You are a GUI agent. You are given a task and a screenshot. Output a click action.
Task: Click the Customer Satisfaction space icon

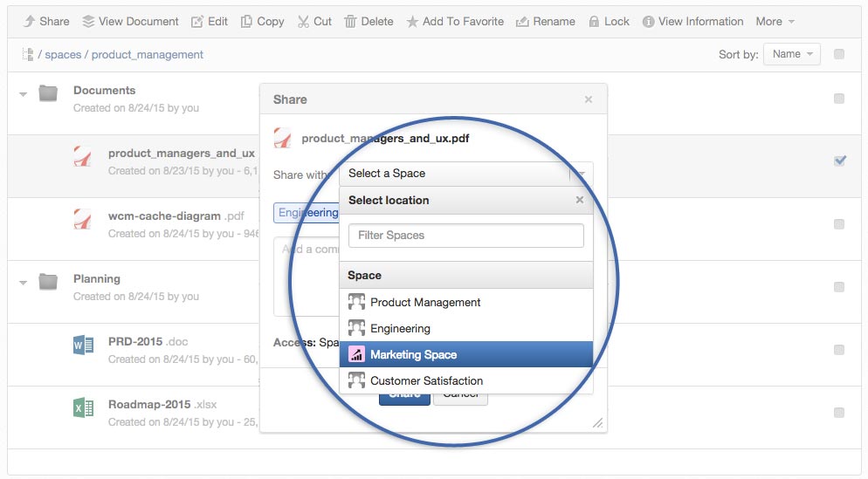pos(356,380)
